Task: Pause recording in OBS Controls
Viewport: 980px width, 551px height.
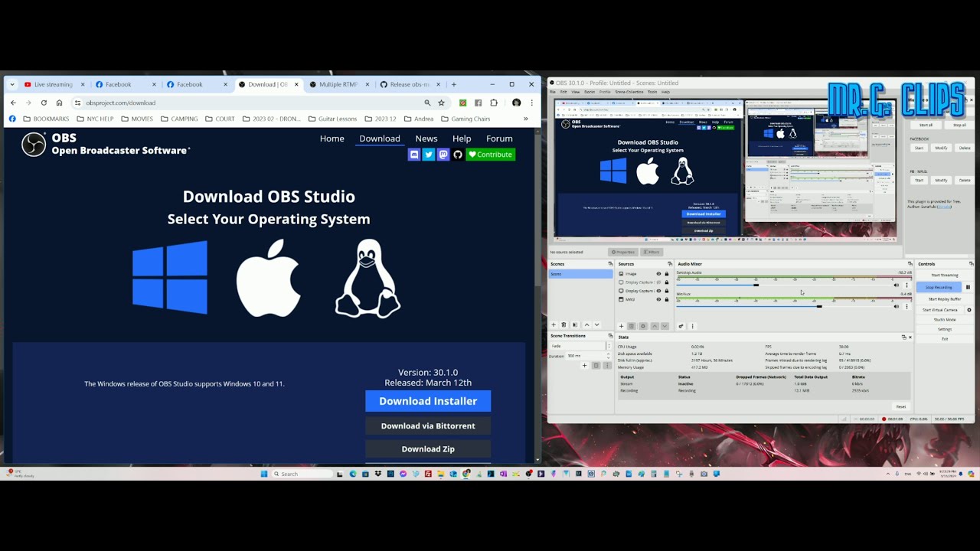Action: [968, 287]
